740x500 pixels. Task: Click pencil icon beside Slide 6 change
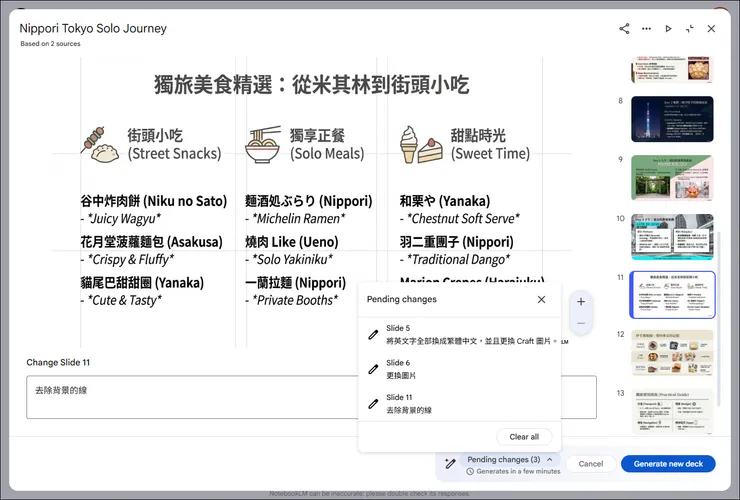point(373,369)
